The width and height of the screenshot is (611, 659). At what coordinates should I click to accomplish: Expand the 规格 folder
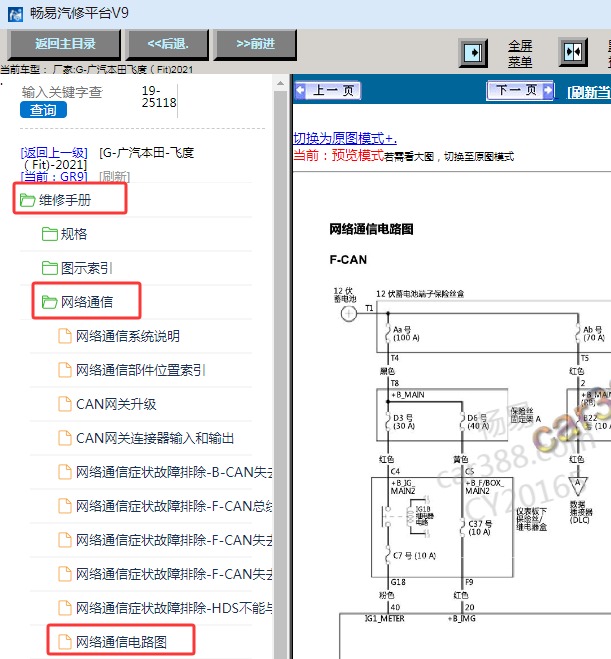[74, 234]
